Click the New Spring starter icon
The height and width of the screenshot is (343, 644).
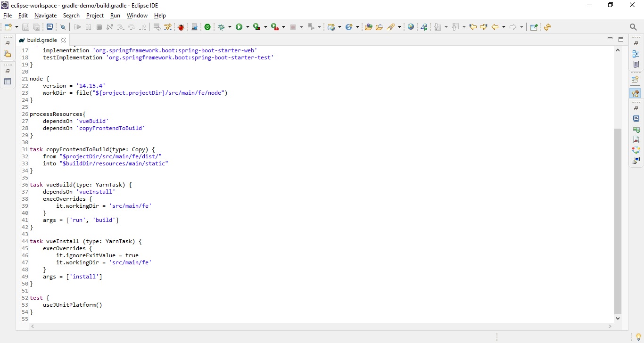click(x=349, y=27)
